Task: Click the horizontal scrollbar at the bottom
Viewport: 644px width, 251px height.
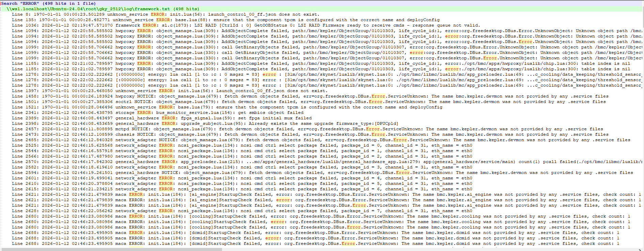Action: [x=111, y=249]
